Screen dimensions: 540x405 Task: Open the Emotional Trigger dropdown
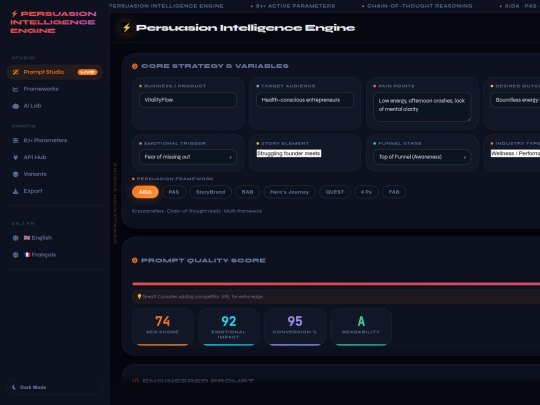[x=188, y=157]
